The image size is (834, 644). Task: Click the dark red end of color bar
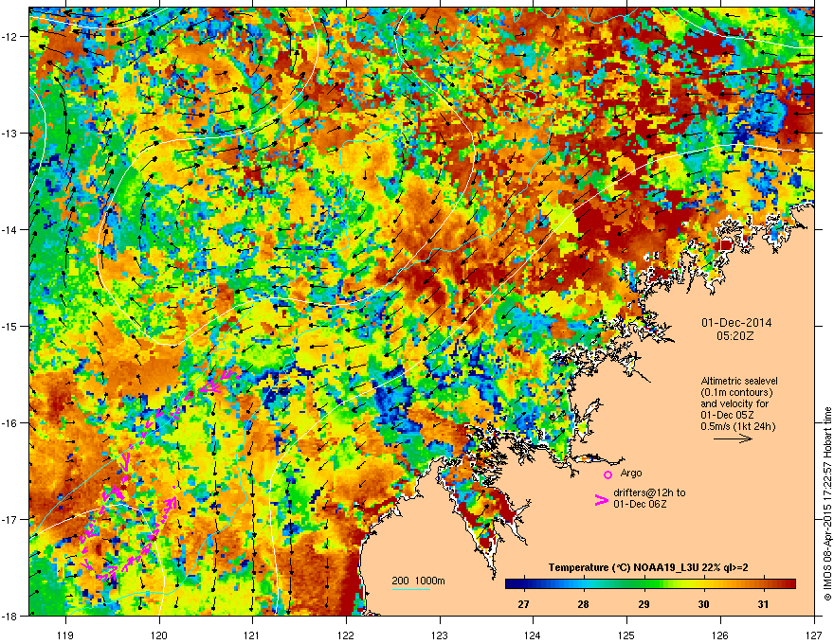tap(790, 584)
